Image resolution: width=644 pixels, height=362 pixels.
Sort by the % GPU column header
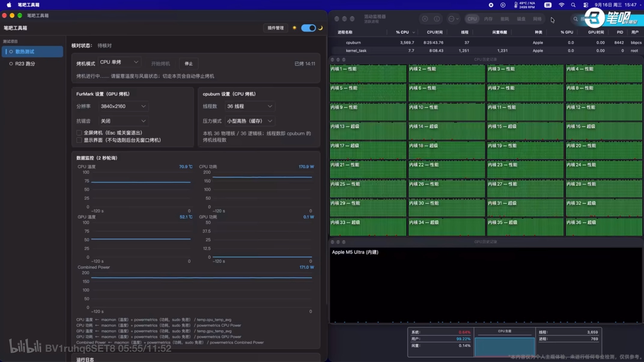pos(567,32)
